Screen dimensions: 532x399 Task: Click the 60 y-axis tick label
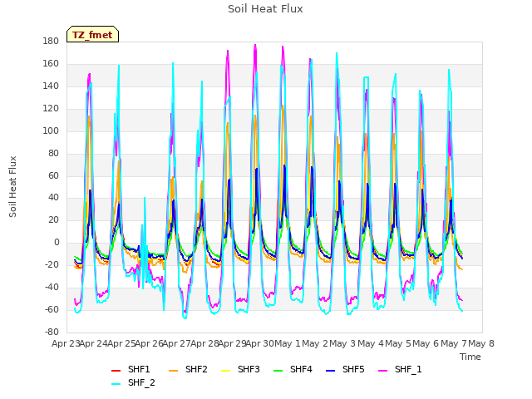tap(53, 175)
